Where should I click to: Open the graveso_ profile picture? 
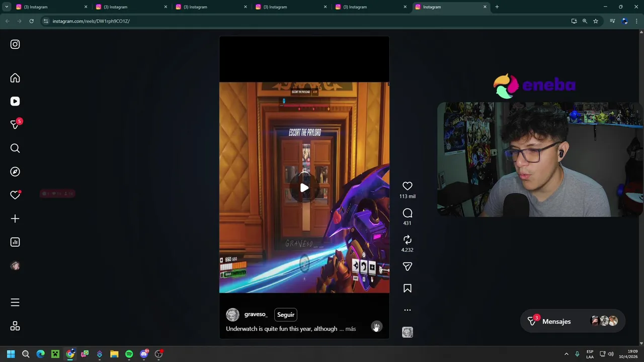(232, 315)
